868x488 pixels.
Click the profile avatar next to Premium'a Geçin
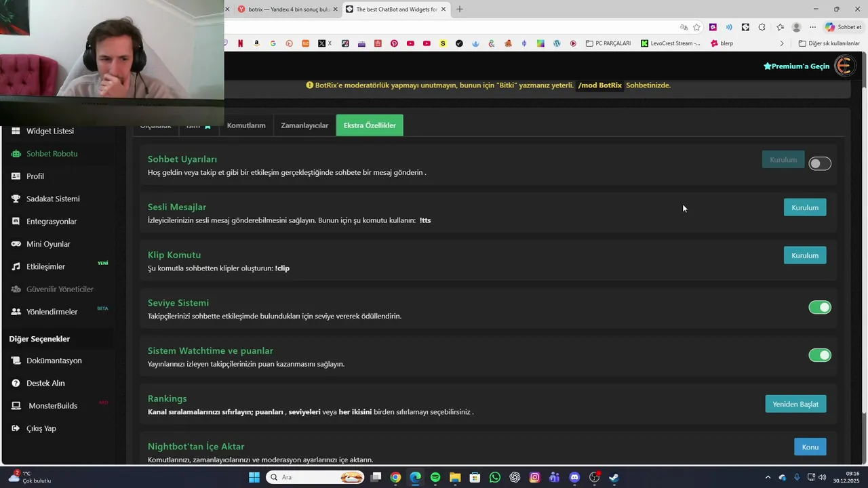pos(844,66)
